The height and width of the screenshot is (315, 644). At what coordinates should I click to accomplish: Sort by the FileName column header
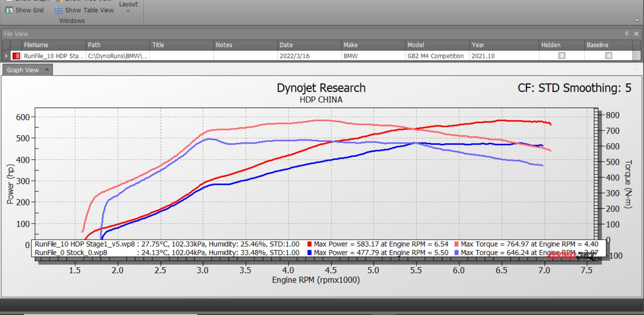tap(54, 45)
